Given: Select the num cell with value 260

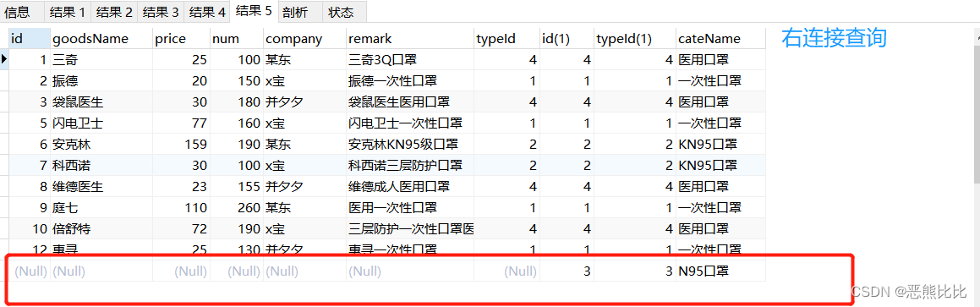Looking at the screenshot, I should (x=237, y=207).
